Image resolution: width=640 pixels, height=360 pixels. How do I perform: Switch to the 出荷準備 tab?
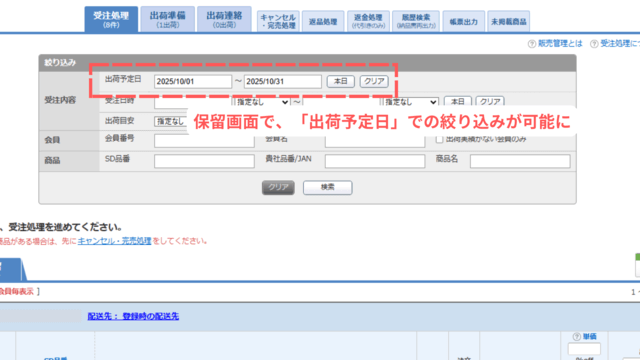click(167, 19)
